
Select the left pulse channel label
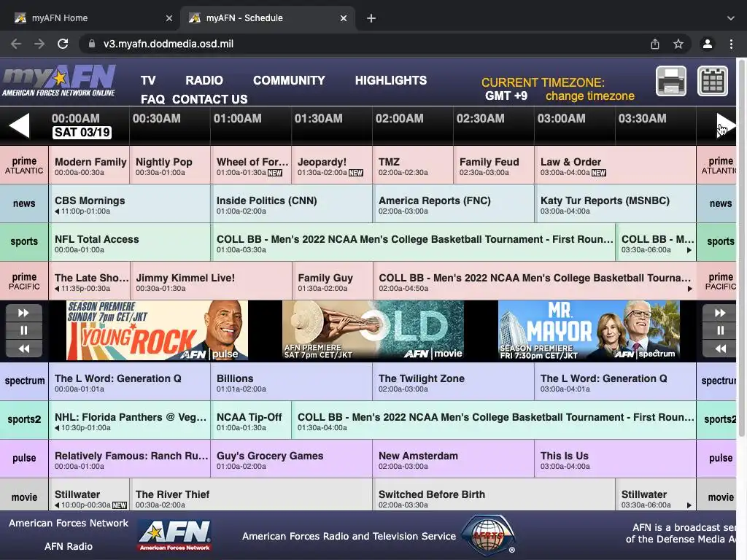(24, 458)
